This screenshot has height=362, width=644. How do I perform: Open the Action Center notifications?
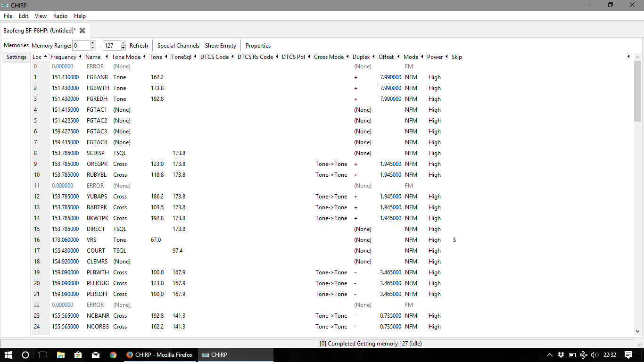628,354
